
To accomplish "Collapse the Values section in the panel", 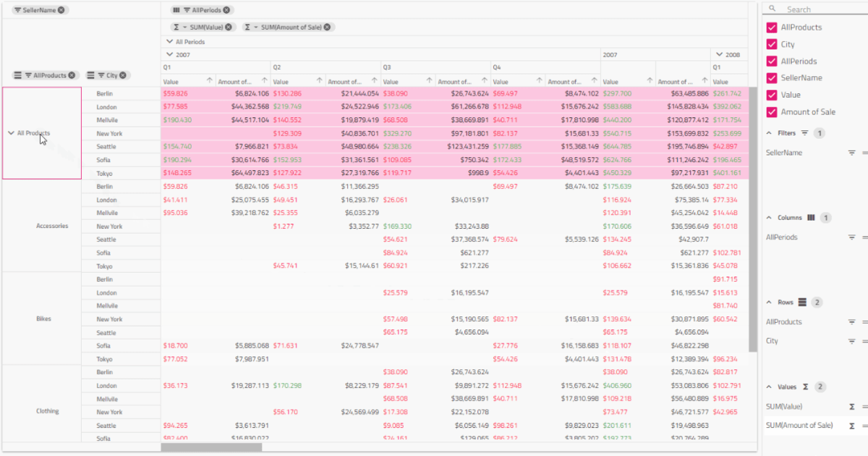I will coord(769,387).
